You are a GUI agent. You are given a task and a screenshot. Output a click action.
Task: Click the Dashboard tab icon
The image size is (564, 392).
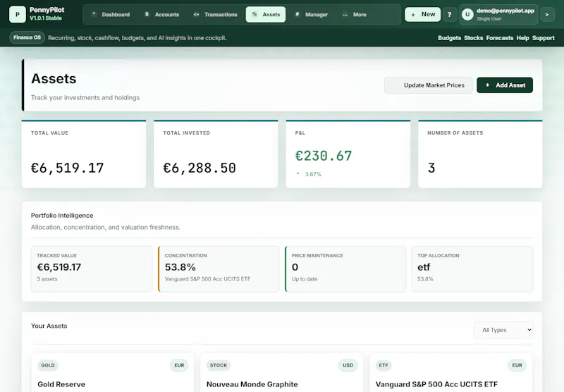point(94,14)
